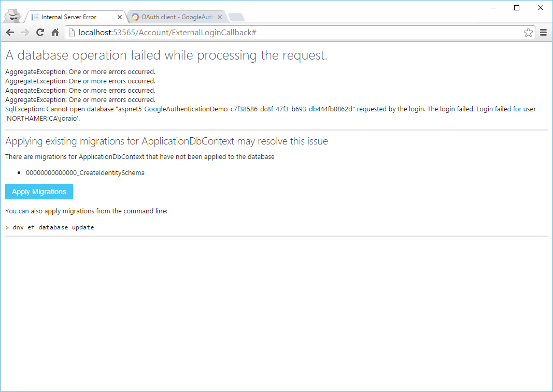
Task: Click the incognito spy icon
Action: 12,16
